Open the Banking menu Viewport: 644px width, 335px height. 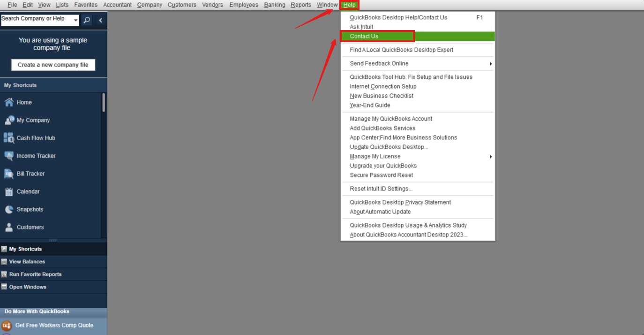[275, 5]
